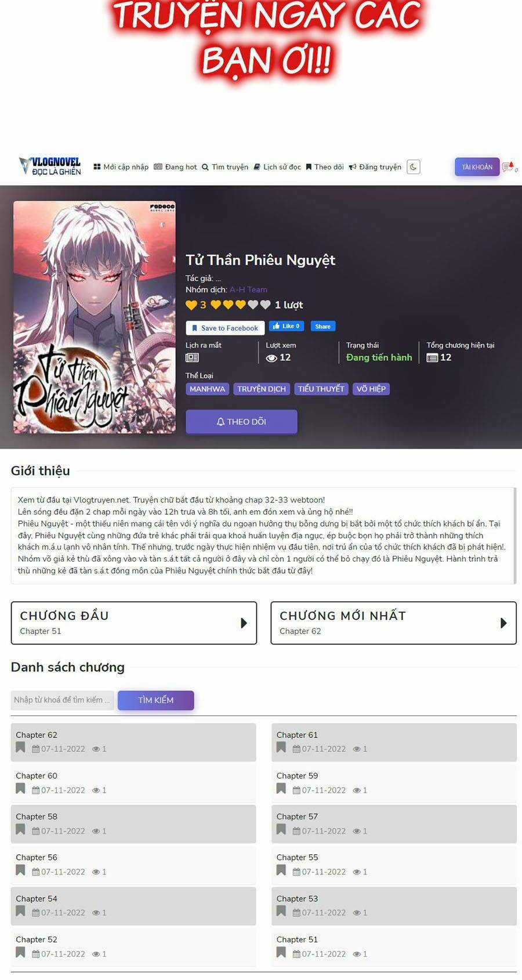Screen dimensions: 522x980
Task: Open Lịch sử đọc page
Action: 277,167
